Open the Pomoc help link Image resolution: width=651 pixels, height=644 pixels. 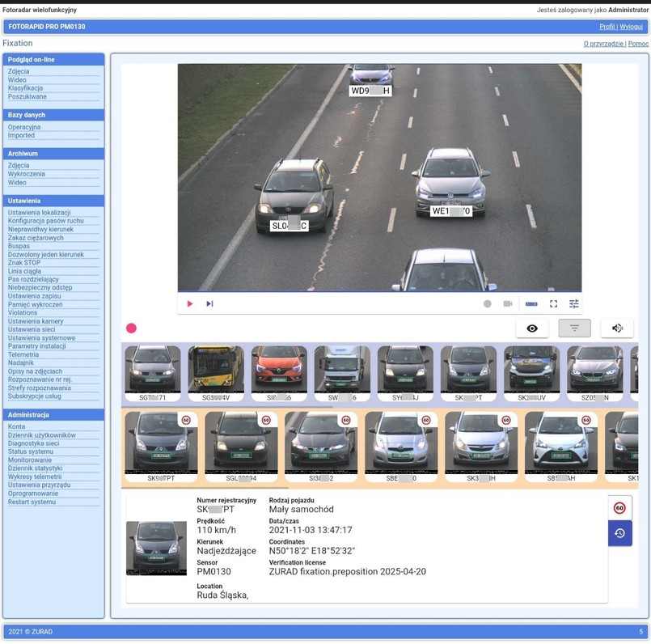tap(638, 44)
